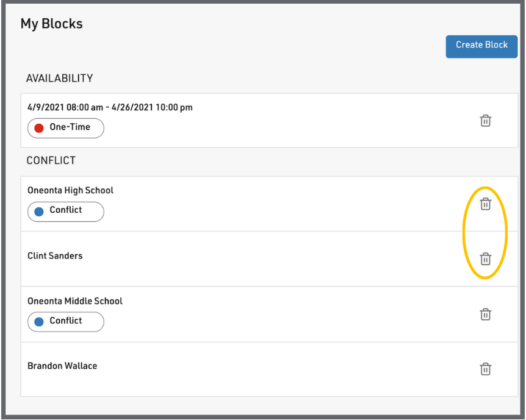Click Conflict label under Oneonta High School
This screenshot has width=526, height=420.
pyautogui.click(x=66, y=210)
